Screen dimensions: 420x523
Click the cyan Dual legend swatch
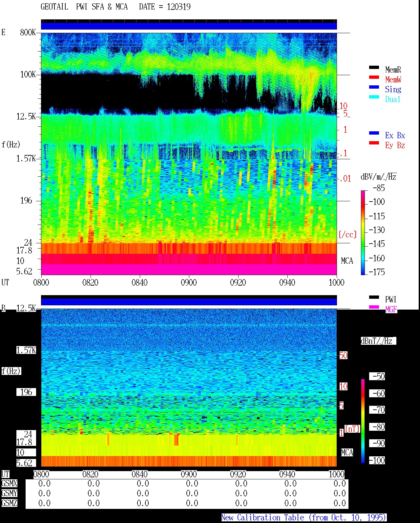374,97
